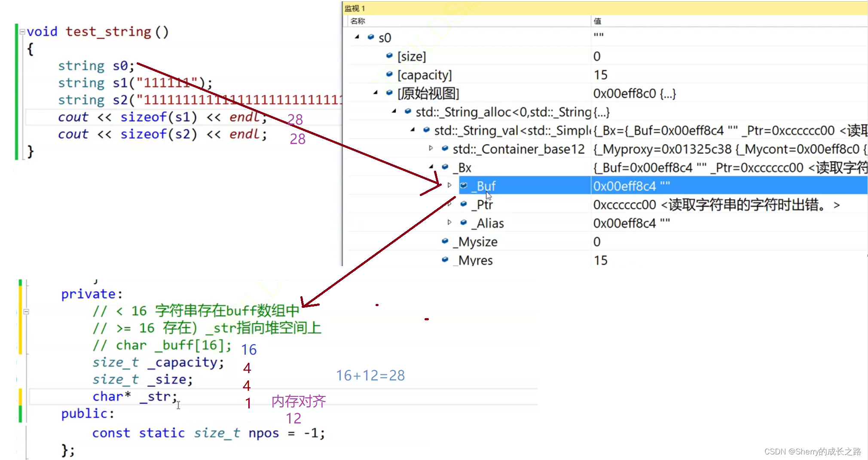The image size is (868, 460).
Task: Click the _Mysize member icon
Action: [445, 241]
